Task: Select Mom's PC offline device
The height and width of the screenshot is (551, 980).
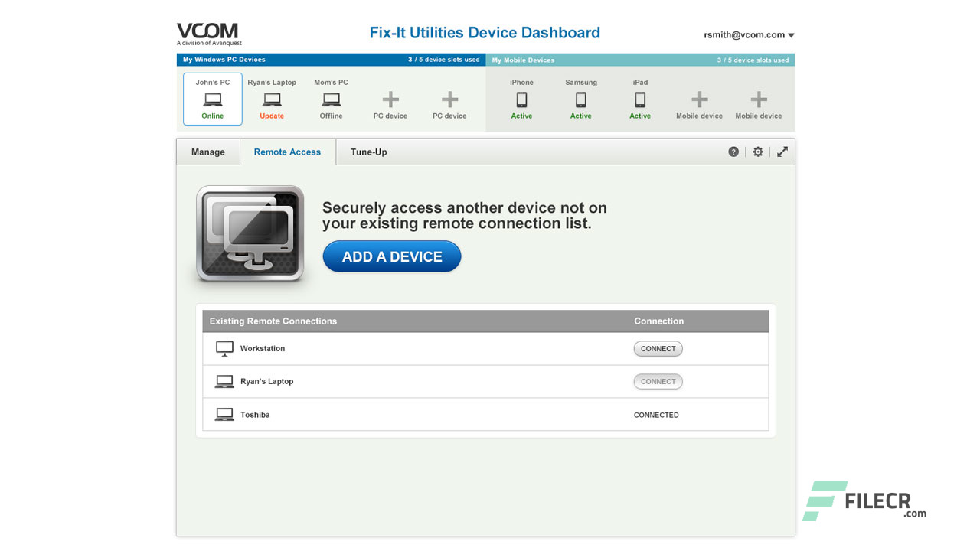Action: click(332, 99)
